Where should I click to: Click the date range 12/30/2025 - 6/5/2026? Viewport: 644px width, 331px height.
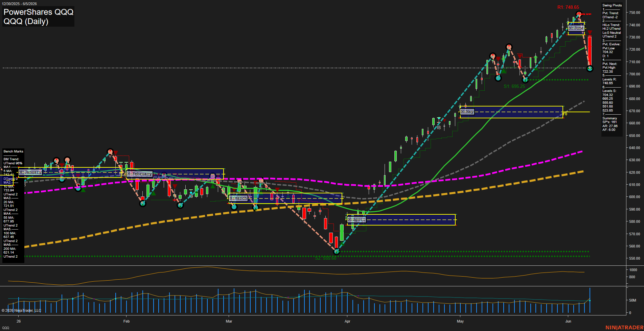19,4
